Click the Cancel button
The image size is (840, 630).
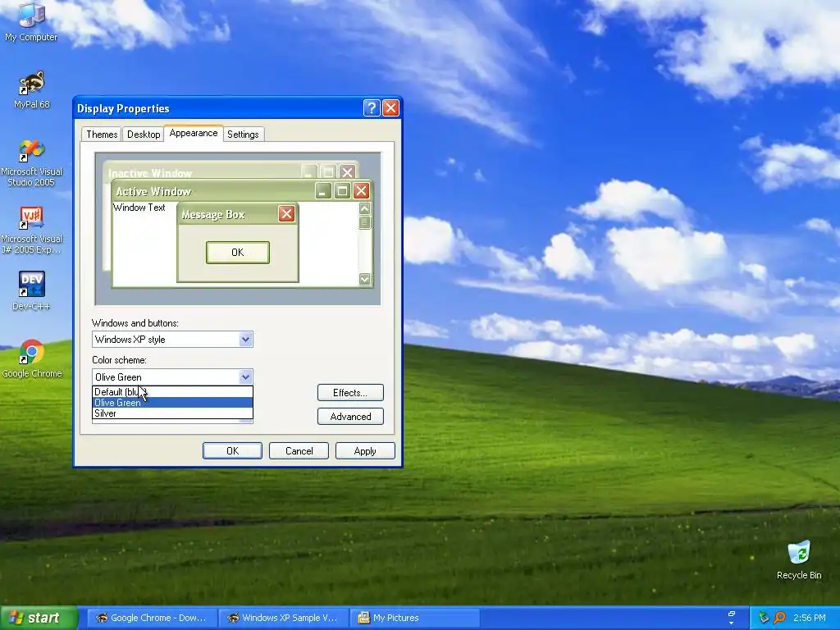tap(299, 451)
